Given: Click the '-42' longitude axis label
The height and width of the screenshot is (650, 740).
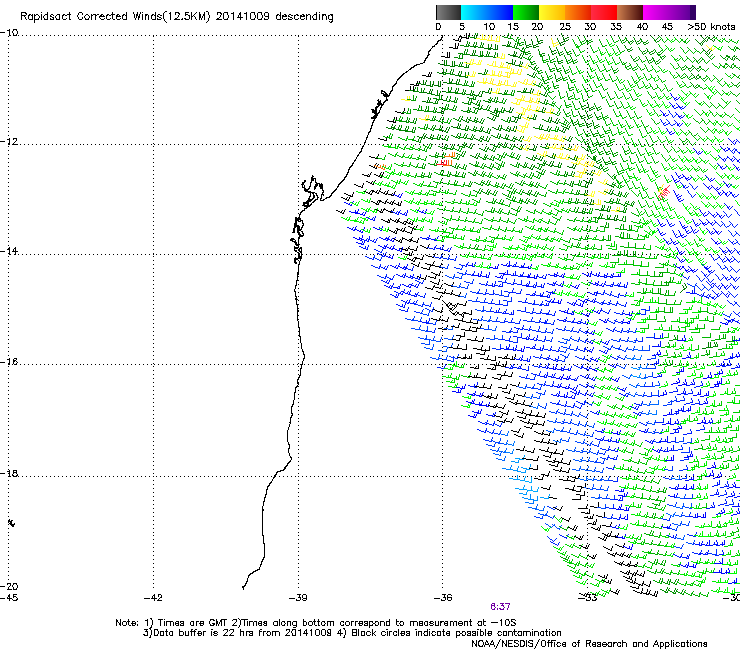Looking at the screenshot, I should tap(153, 598).
